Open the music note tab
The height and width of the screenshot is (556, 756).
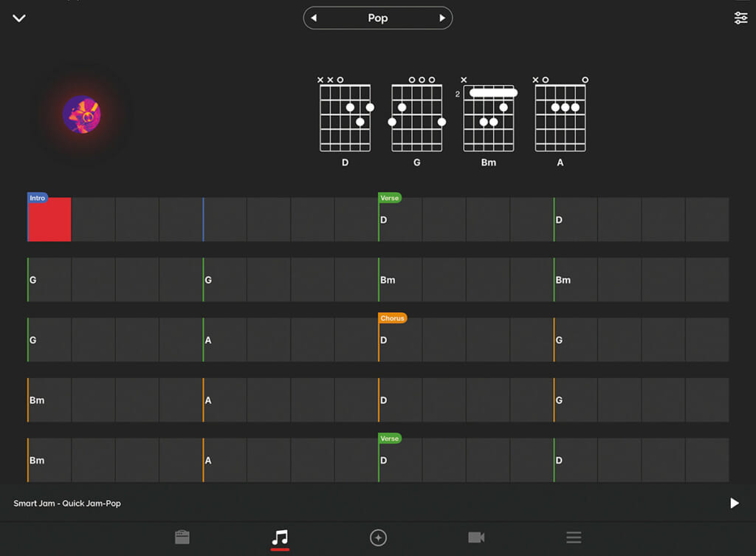[280, 537]
